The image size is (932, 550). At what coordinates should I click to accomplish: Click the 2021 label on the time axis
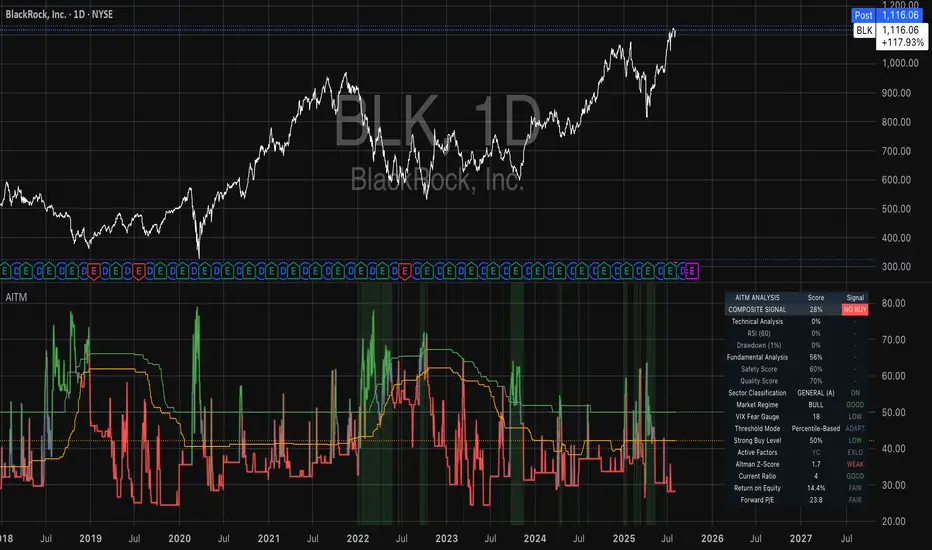coord(269,538)
